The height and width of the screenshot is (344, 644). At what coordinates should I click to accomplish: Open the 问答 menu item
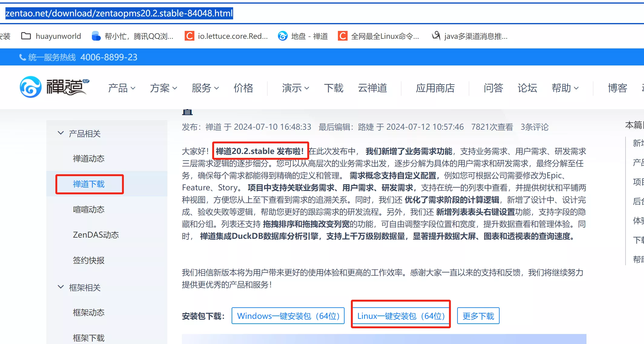pos(494,88)
